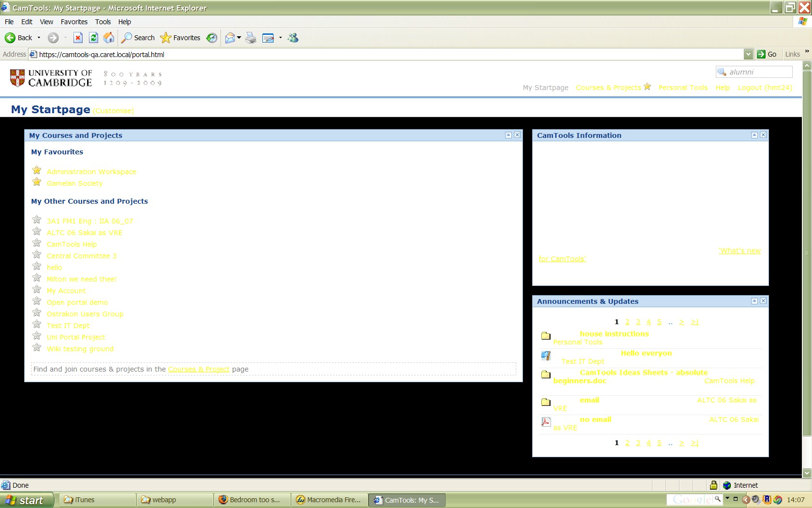
Task: Toggle favourite star for hello
Action: point(37,266)
